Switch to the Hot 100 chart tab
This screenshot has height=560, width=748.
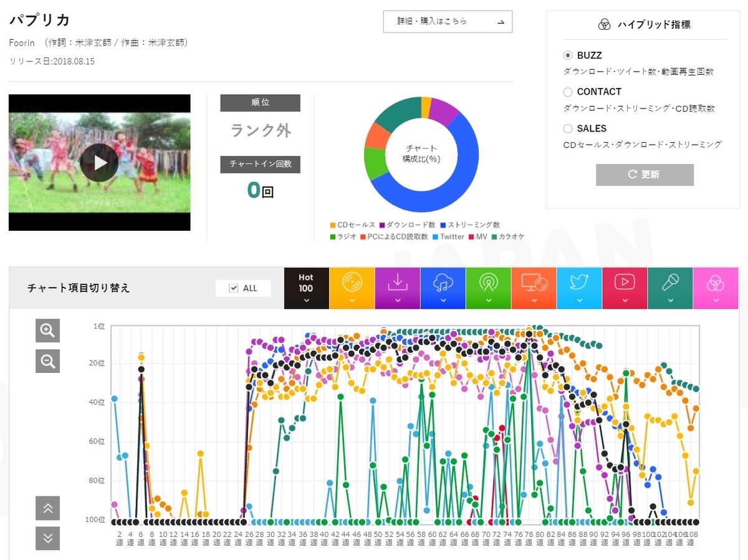click(x=306, y=288)
